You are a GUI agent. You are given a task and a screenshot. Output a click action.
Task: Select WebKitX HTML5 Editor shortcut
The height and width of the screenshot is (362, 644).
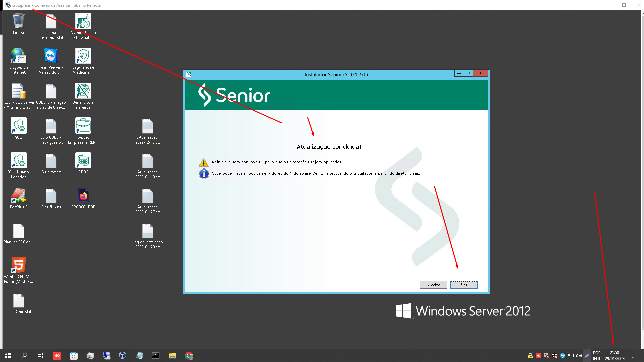18,270
